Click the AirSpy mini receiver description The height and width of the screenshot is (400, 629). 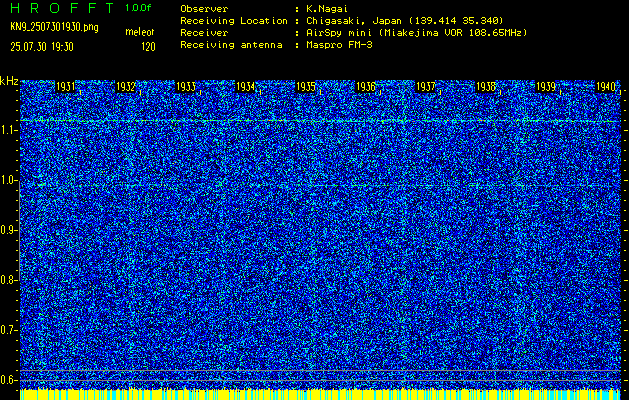[x=417, y=33]
